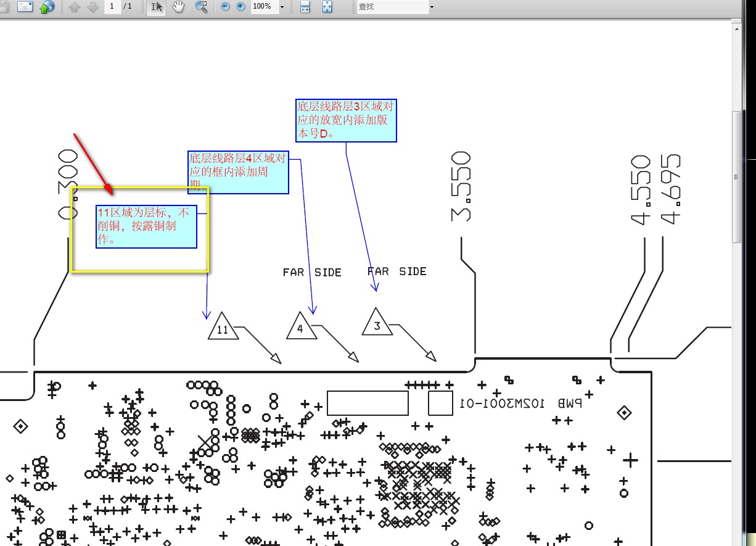The width and height of the screenshot is (756, 546).
Task: Click the upload globe icon
Action: coord(46,7)
